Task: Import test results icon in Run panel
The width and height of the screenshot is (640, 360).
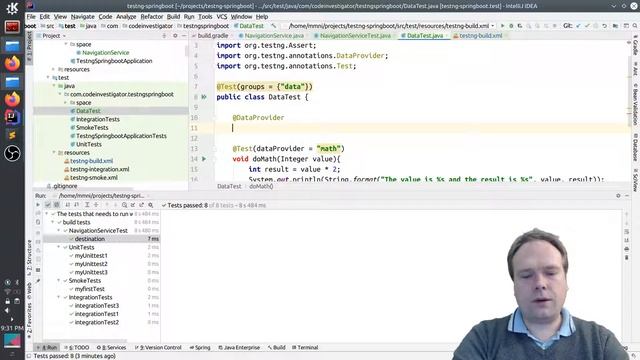Action: [x=133, y=205]
